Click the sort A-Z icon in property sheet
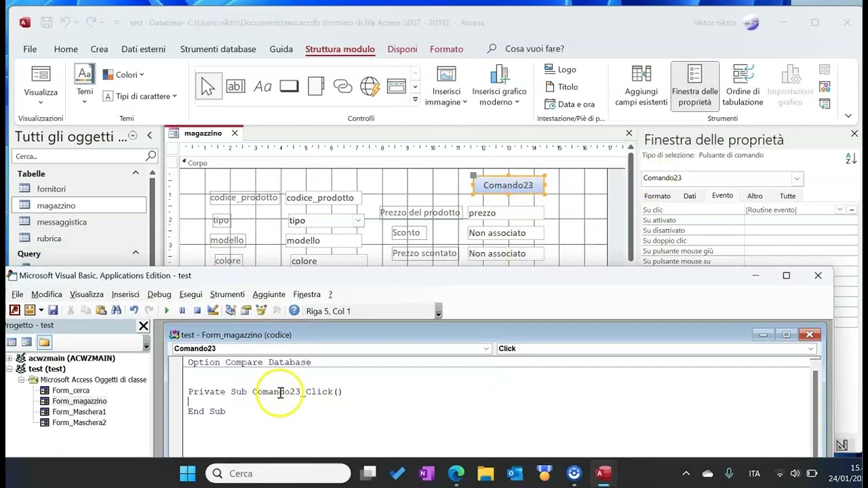Viewport: 868px width, 488px height. 851,159
